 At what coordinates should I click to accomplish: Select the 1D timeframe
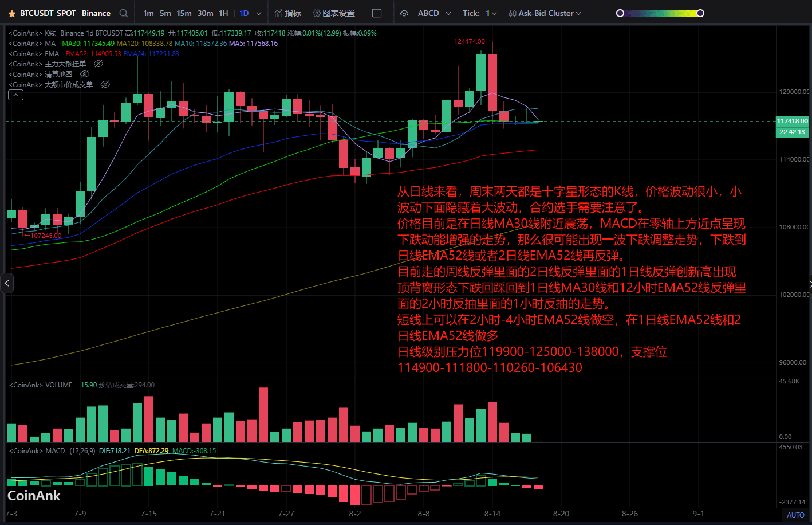pyautogui.click(x=244, y=13)
